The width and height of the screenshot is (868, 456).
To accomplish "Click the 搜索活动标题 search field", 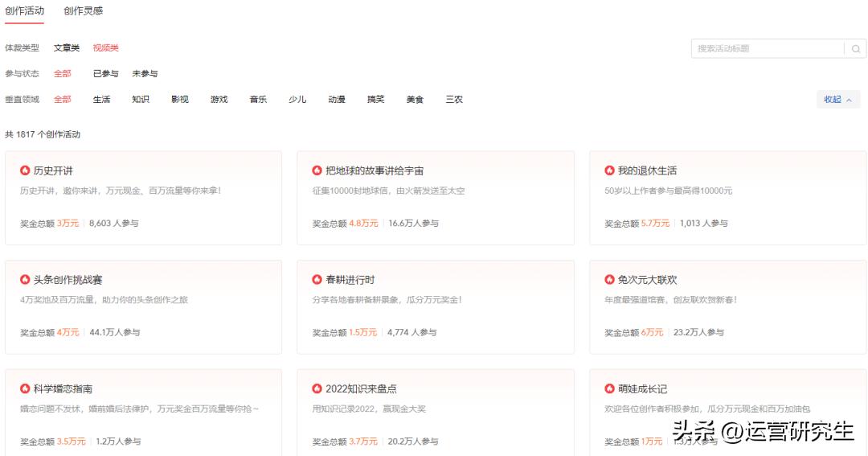I will pos(768,49).
